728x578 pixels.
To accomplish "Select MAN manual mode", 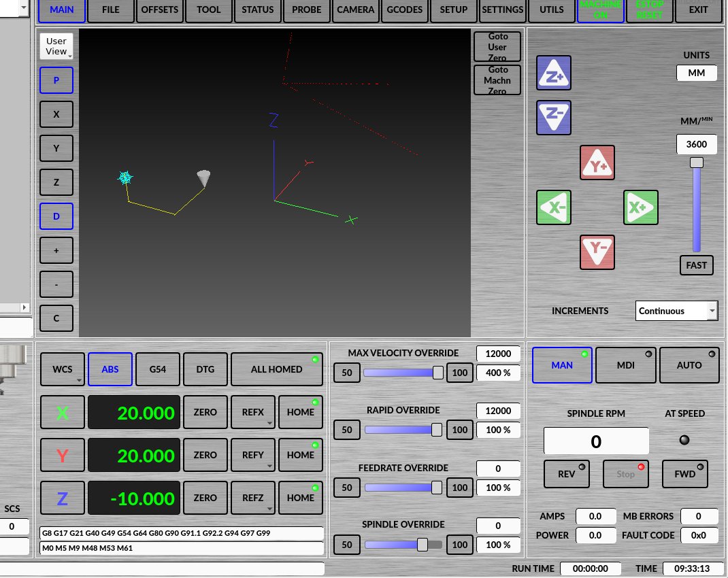I will click(x=562, y=365).
